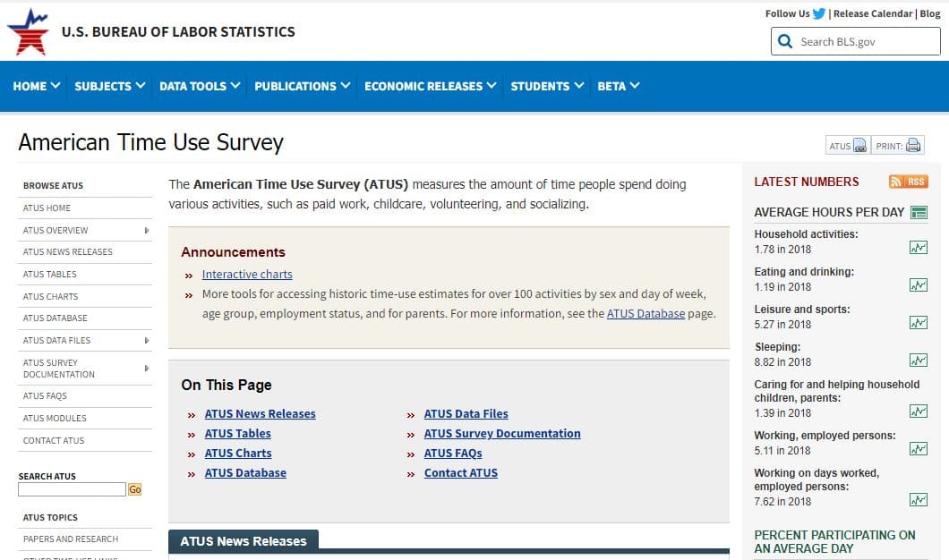Screen dimensions: 949x560
Task: Open chart icon for Sleeping
Action: [x=919, y=360]
